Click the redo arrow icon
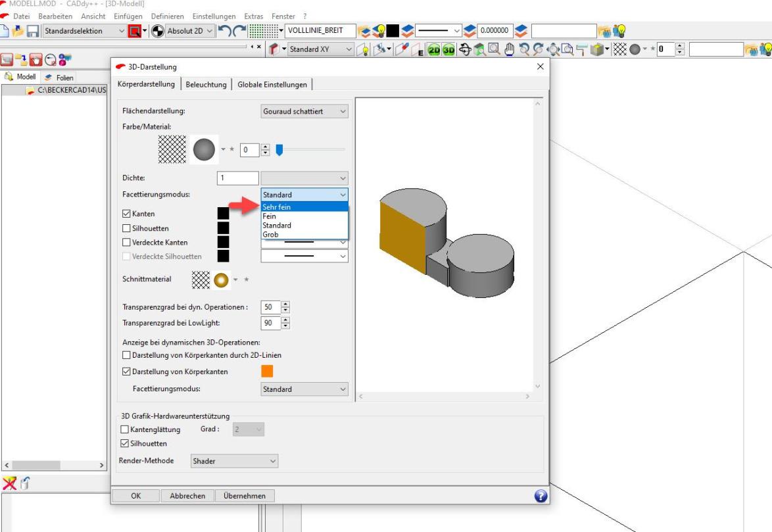 tap(239, 31)
